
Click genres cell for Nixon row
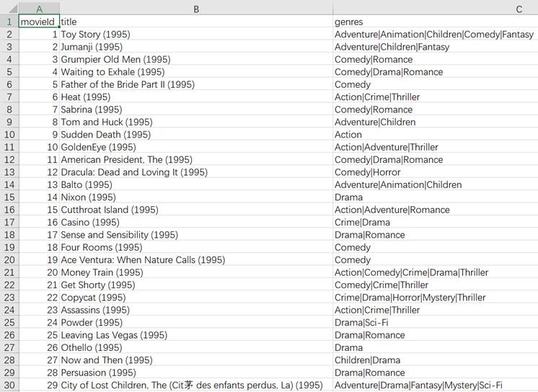[x=436, y=197]
